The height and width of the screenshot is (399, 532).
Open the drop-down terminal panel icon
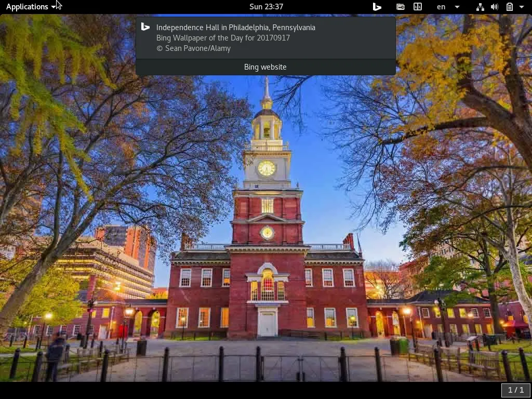pos(418,7)
